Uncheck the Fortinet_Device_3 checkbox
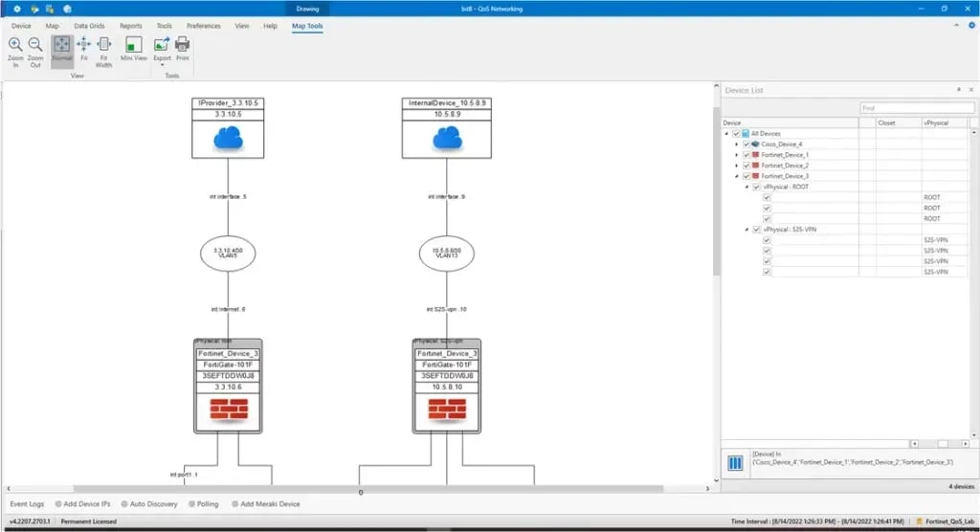 [746, 176]
